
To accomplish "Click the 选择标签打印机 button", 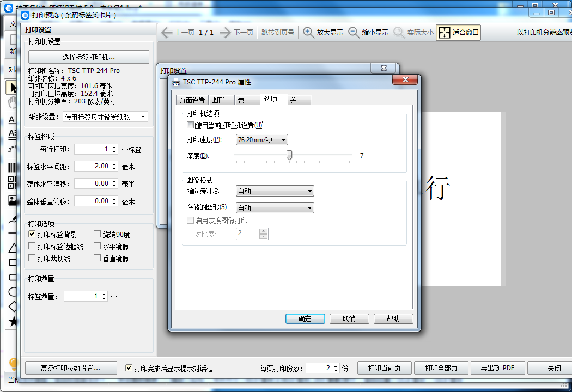I will (89, 57).
